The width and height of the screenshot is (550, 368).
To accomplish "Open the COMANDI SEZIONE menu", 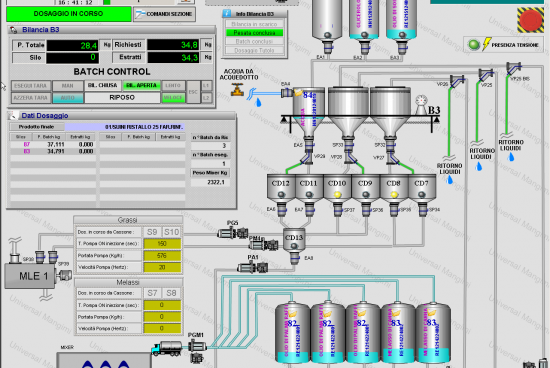I will point(165,14).
